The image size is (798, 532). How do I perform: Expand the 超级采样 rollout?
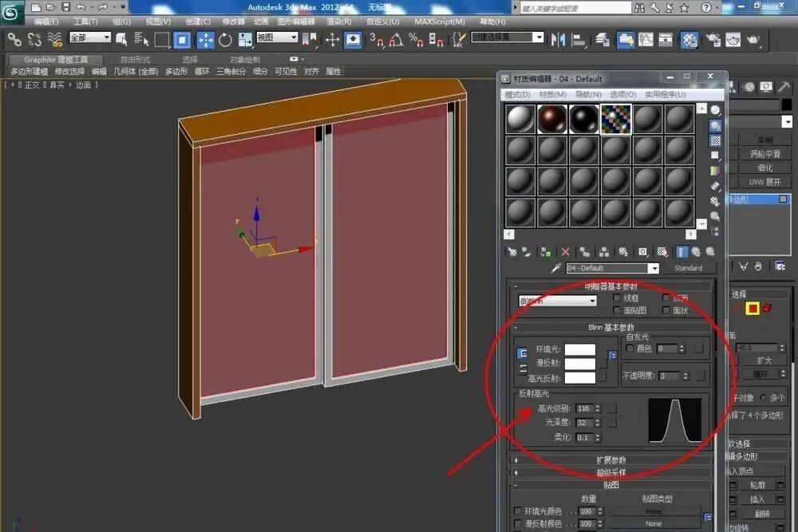pyautogui.click(x=610, y=472)
